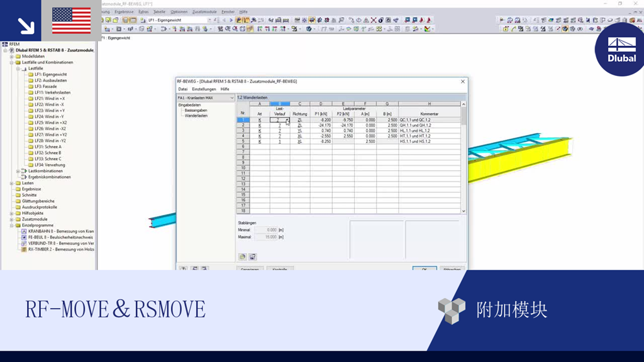Open the FA1 - Kranlasten MAX dropdown
Screen dimensions: 644x362
pos(231,98)
